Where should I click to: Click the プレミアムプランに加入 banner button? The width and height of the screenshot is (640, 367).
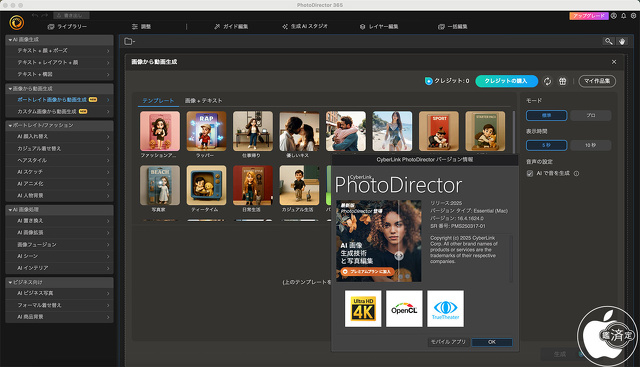(x=367, y=271)
